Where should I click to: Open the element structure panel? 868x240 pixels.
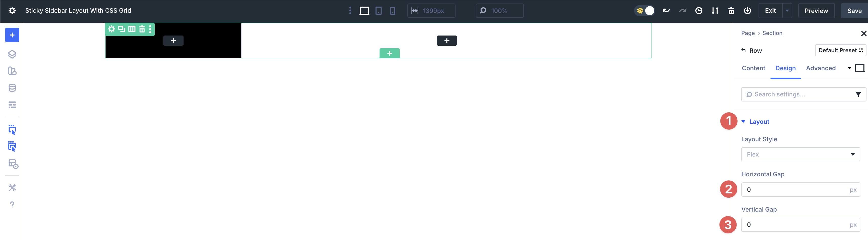point(12,54)
